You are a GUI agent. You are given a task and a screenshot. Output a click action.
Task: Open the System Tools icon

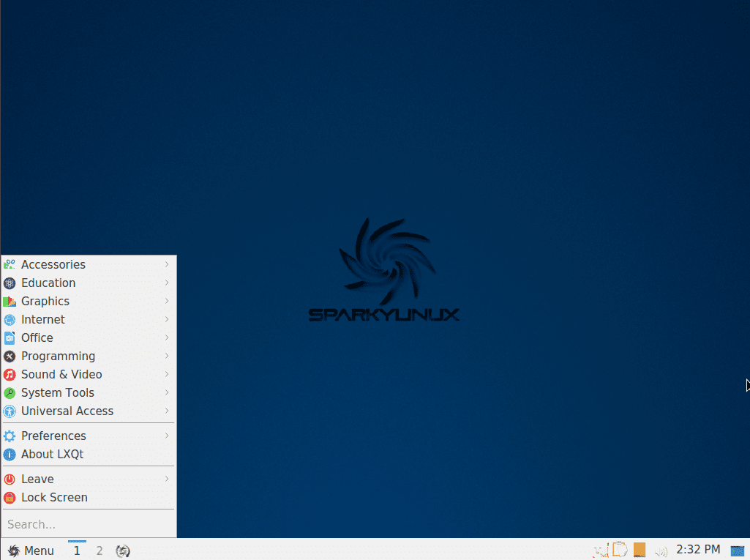click(x=10, y=392)
